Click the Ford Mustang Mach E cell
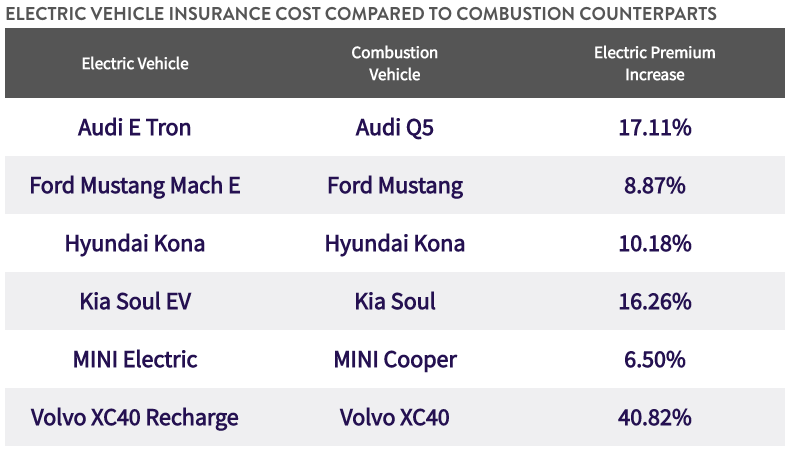Image resolution: width=795 pixels, height=453 pixels. coord(135,186)
